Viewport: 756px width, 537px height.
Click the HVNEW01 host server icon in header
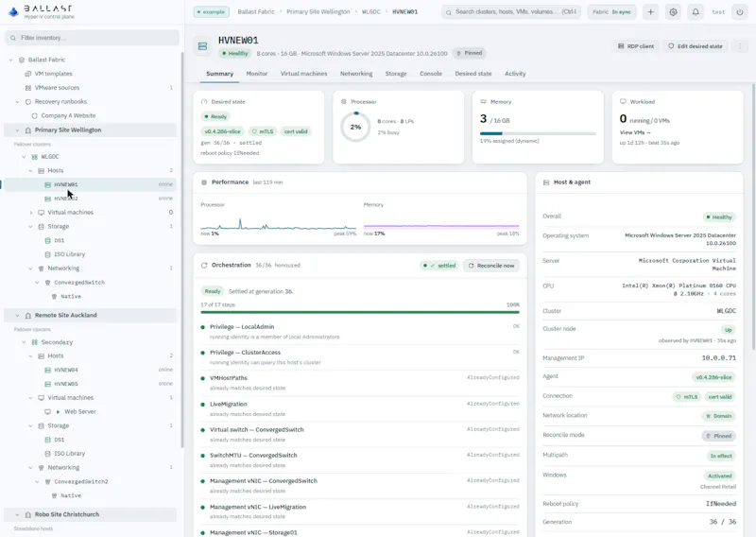[202, 46]
